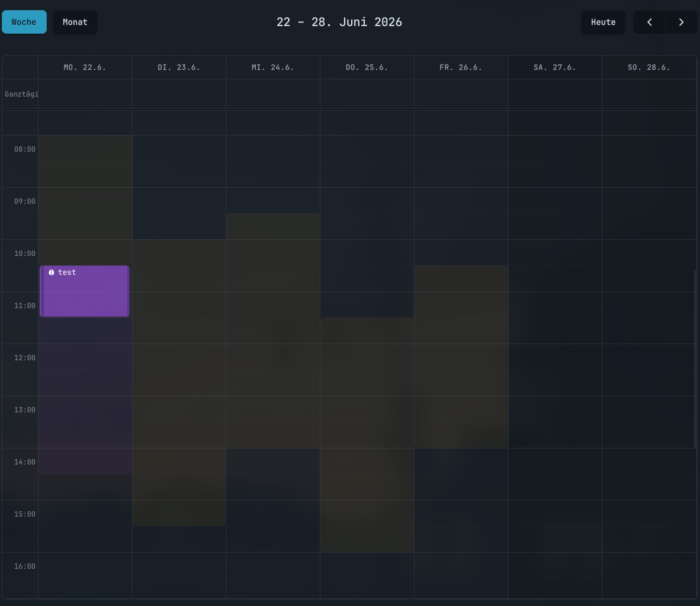This screenshot has width=700, height=606.
Task: Go to previous week arrow
Action: click(x=650, y=22)
